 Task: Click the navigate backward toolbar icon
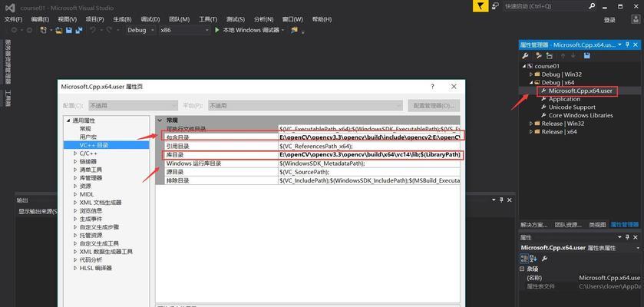[14, 30]
